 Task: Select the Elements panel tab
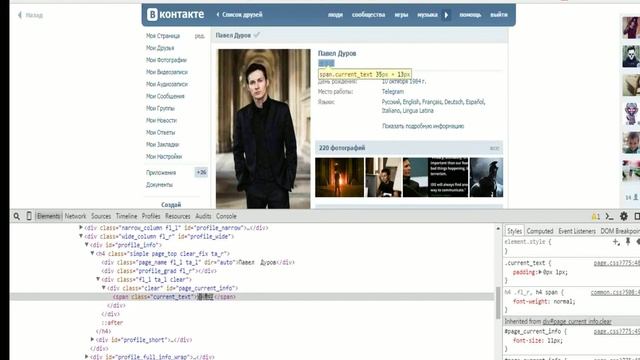click(48, 216)
